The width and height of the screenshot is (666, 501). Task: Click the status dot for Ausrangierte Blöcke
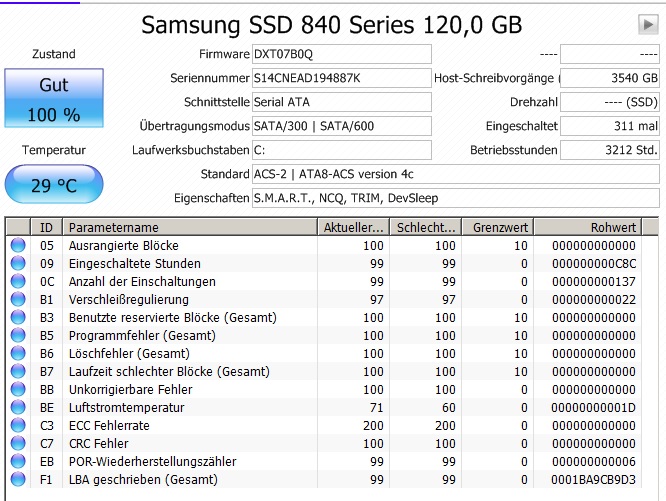tap(18, 245)
